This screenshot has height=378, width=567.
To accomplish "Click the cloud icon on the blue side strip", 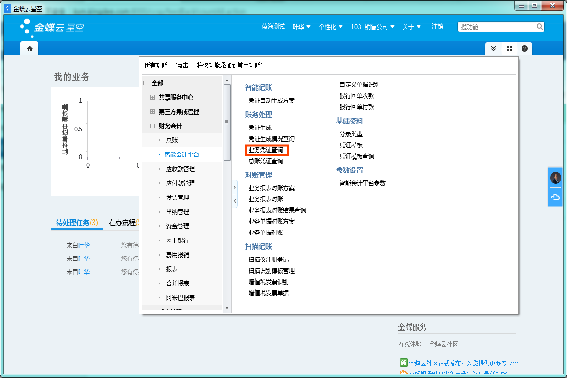I will coord(555,197).
